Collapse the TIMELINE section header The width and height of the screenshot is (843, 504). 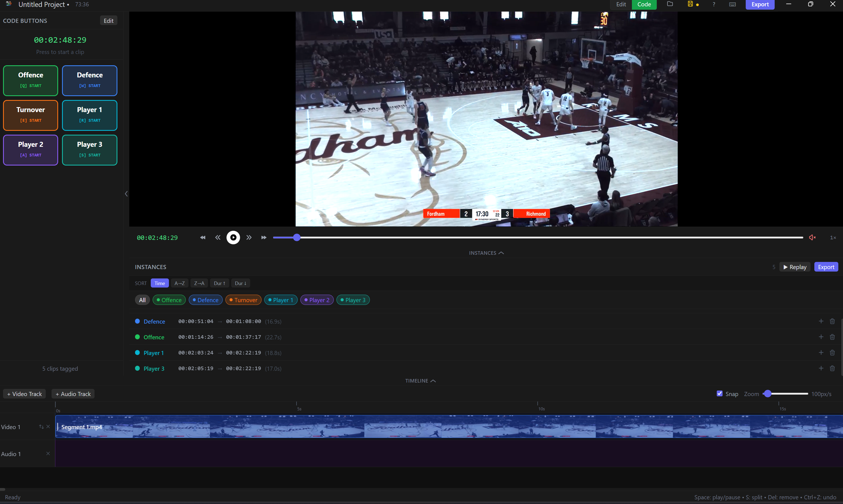420,381
